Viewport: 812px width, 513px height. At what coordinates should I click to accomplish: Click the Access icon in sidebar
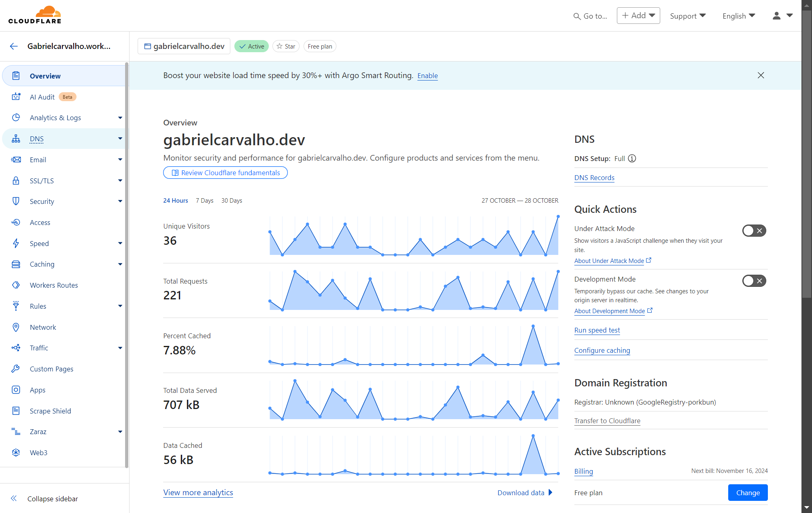coord(16,223)
